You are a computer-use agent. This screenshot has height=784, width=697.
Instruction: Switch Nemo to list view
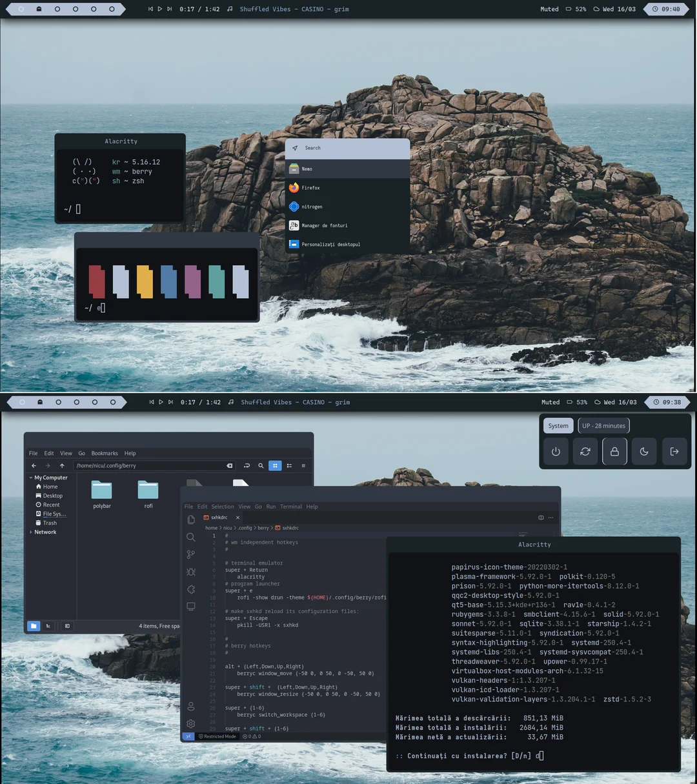tap(288, 466)
